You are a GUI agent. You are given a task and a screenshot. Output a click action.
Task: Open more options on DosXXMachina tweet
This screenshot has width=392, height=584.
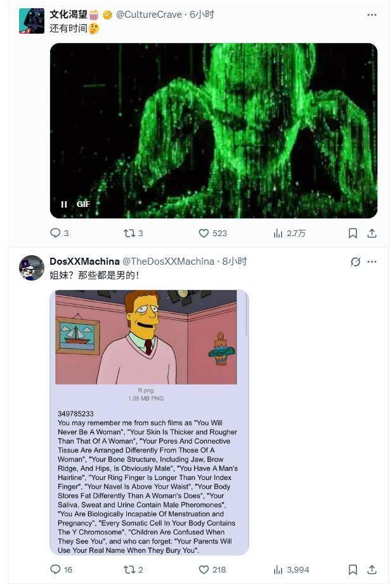[x=372, y=262]
